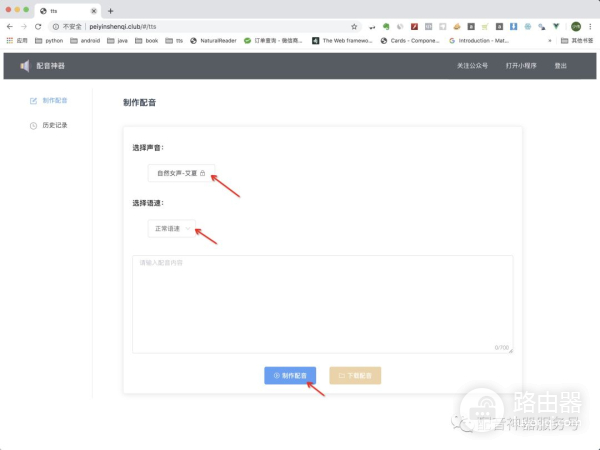Click the textarea resize handle corner

[x=510, y=351]
